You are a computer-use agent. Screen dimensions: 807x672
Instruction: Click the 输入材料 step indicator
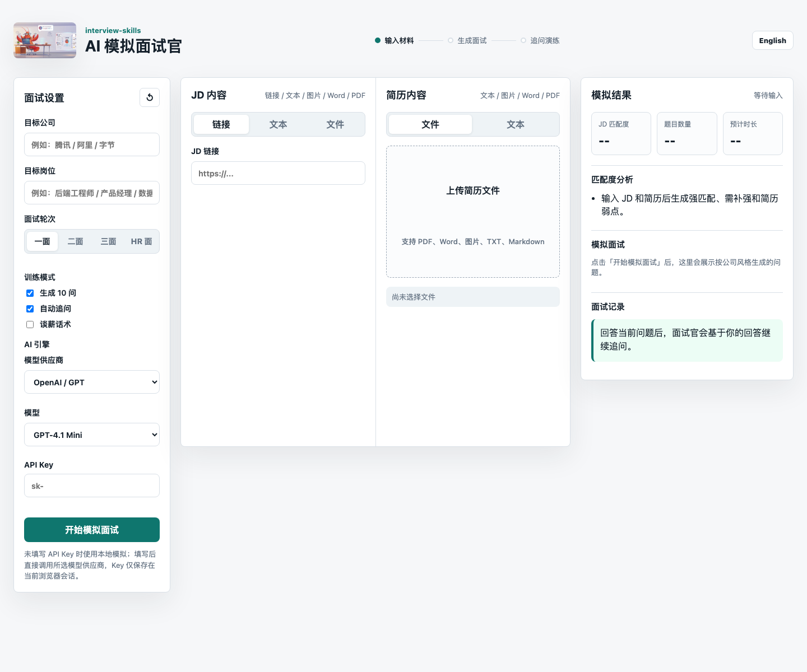395,40
